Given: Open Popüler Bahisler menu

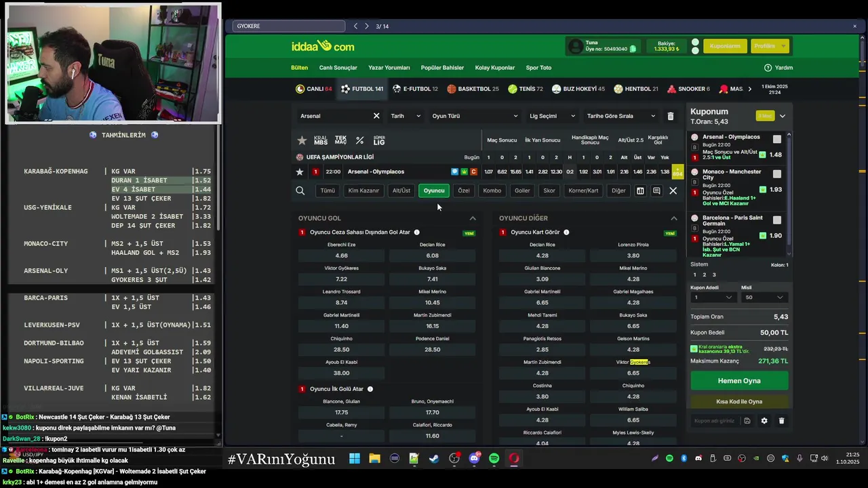Looking at the screenshot, I should [442, 68].
